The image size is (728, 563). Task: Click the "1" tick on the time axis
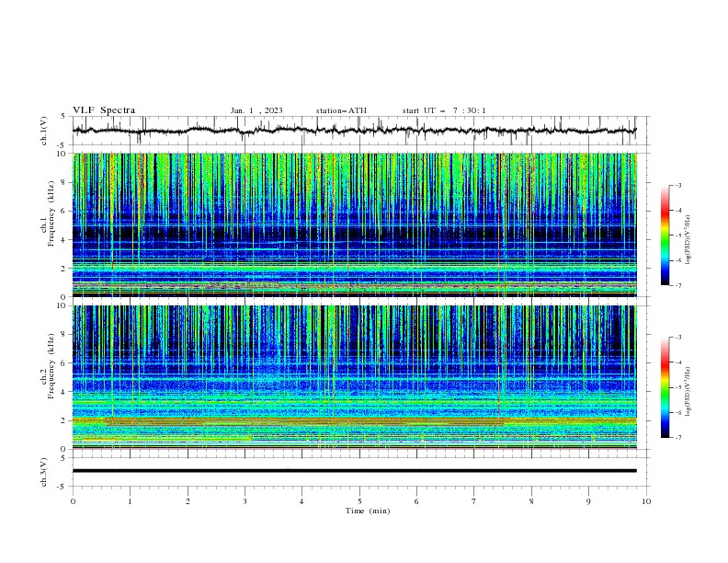(x=130, y=501)
